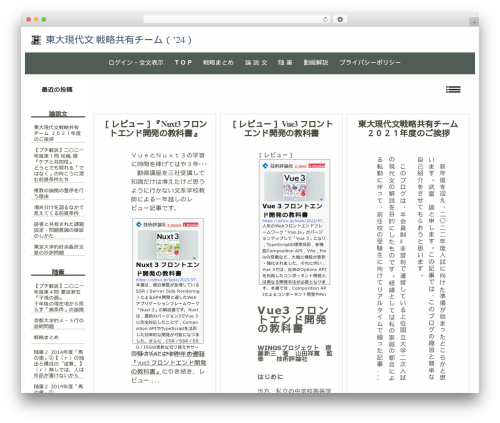The height and width of the screenshot is (423, 500).
Task: Open a new tab with the plus button
Action: [x=474, y=22]
